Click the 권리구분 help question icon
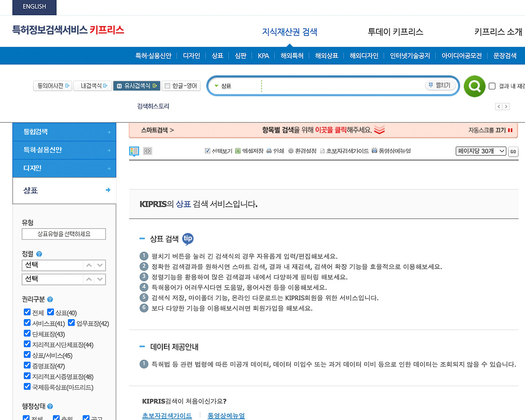 click(50, 299)
